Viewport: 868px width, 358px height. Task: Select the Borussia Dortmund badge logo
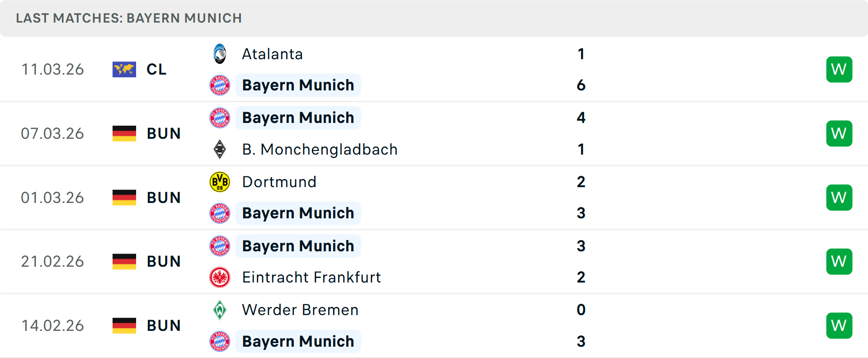click(x=220, y=182)
